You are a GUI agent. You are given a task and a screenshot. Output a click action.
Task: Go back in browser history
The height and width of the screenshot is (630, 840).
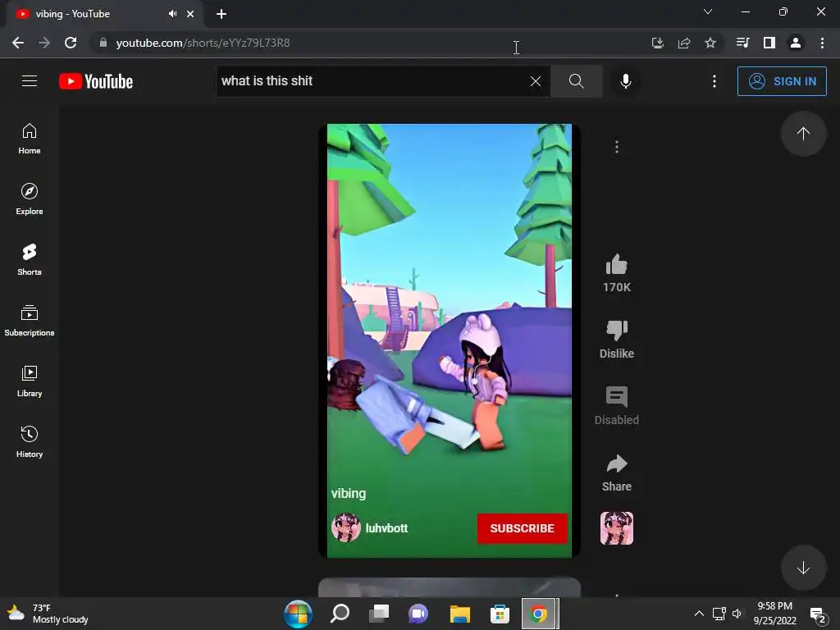tap(18, 43)
